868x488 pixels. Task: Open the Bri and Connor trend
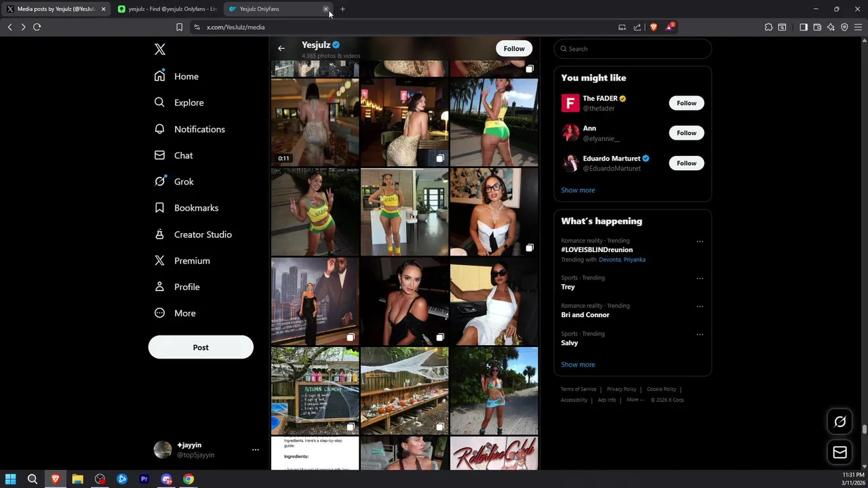(x=585, y=314)
